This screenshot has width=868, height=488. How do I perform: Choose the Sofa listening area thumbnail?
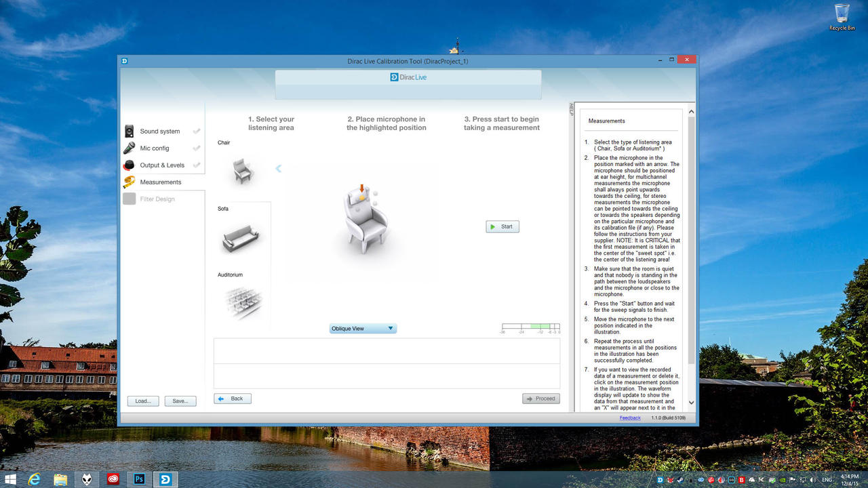(242, 238)
